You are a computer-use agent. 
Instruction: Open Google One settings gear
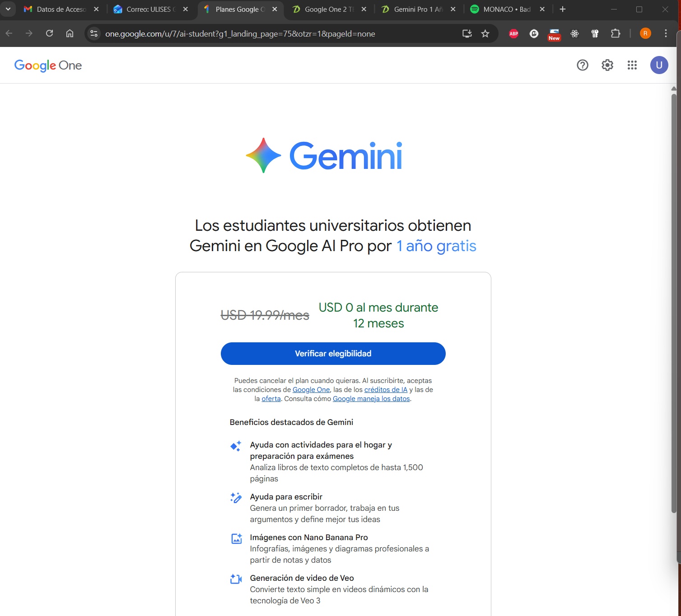(x=607, y=65)
